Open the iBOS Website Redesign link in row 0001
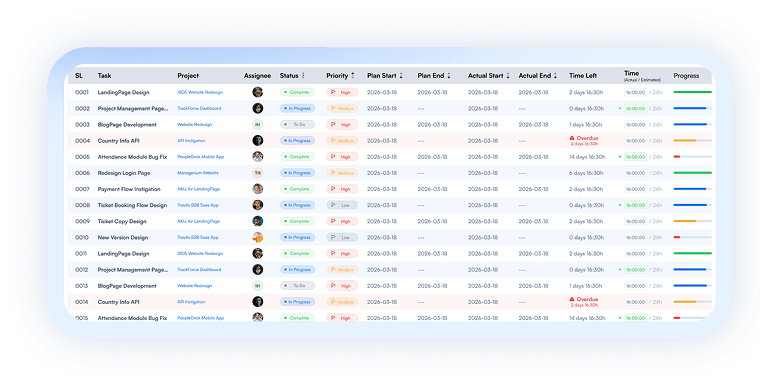Image resolution: width=760 pixels, height=386 pixels. 200,92
